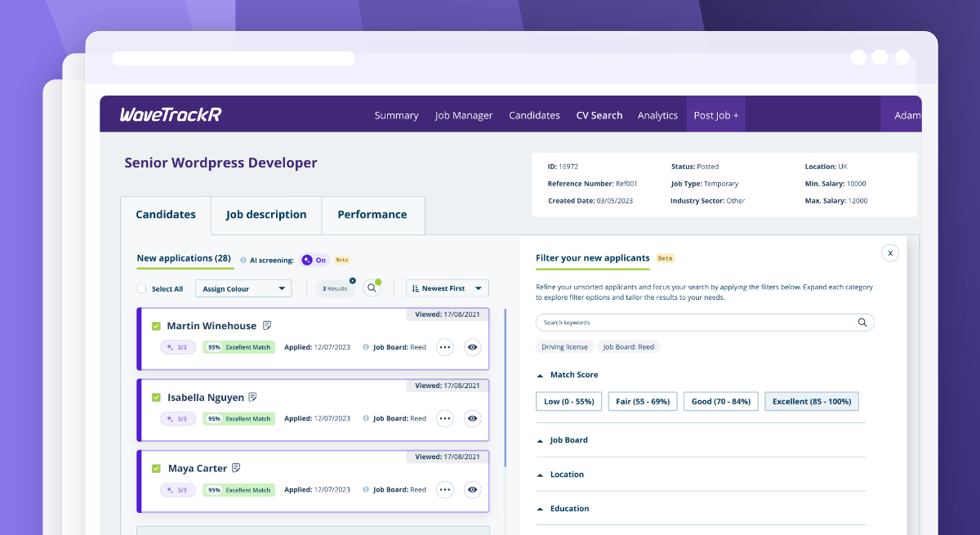Click Job Board info icon on Isabella Nguyen card

366,418
